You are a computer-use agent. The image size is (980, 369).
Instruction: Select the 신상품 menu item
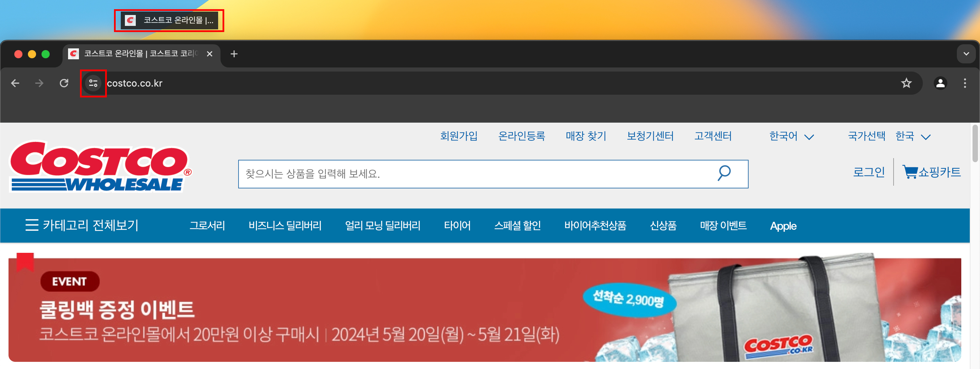tap(663, 226)
